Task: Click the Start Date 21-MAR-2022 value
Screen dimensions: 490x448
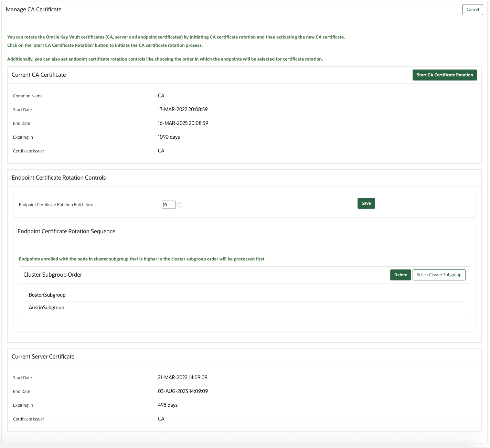Action: point(183,377)
